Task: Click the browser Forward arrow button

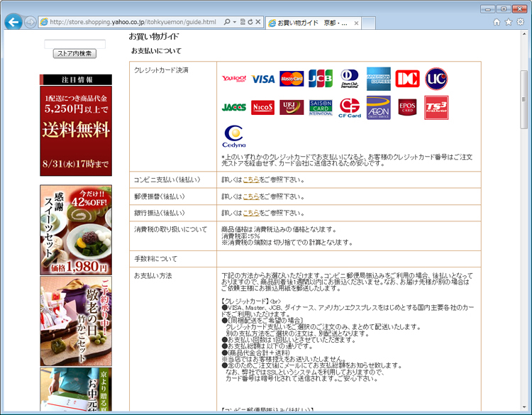Action: (31, 23)
